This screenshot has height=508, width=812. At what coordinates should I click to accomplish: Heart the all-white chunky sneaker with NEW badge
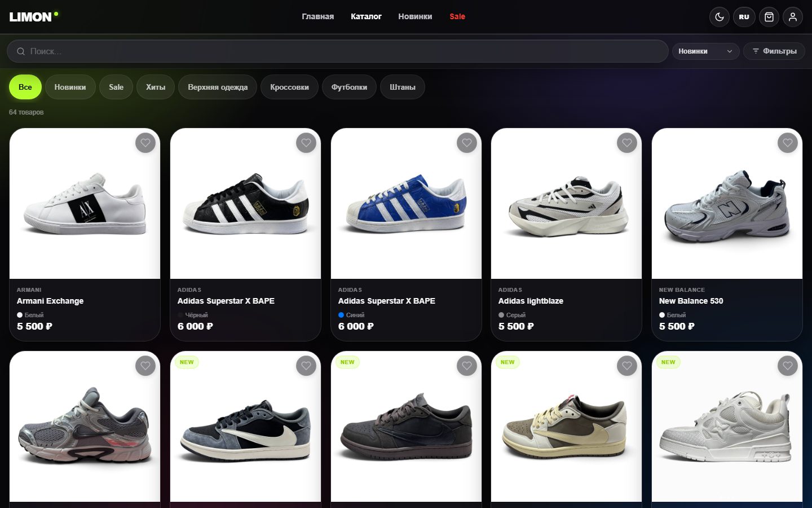[788, 366]
